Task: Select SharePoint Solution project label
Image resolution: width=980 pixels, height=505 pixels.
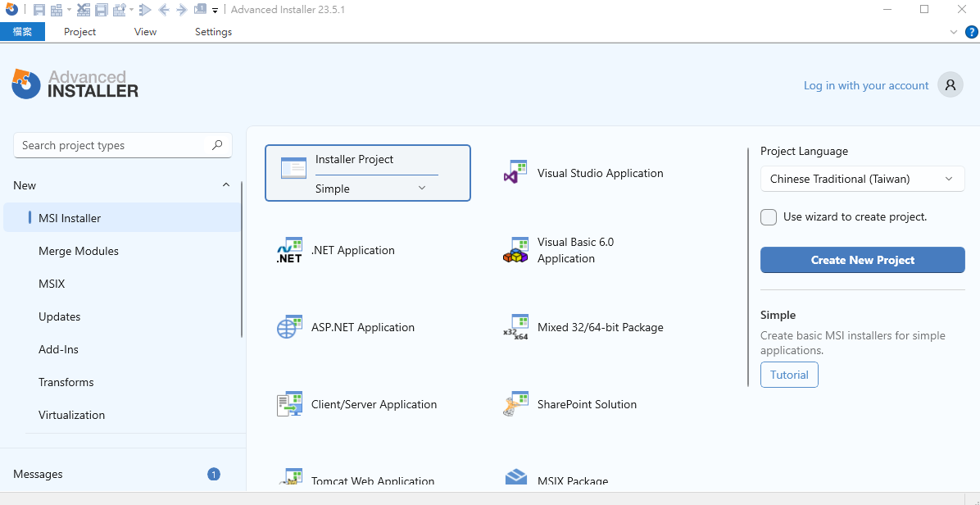Action: tap(587, 404)
